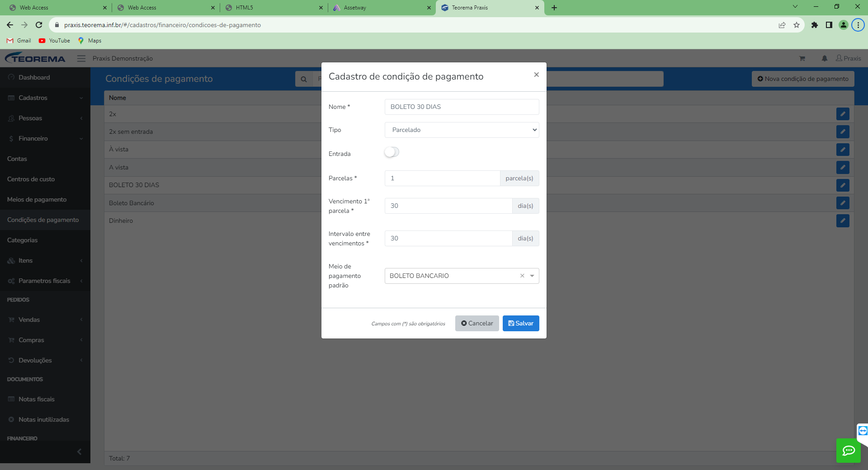Viewport: 868px width, 470px height.
Task: Open the Tipo dropdown
Action: pos(462,130)
